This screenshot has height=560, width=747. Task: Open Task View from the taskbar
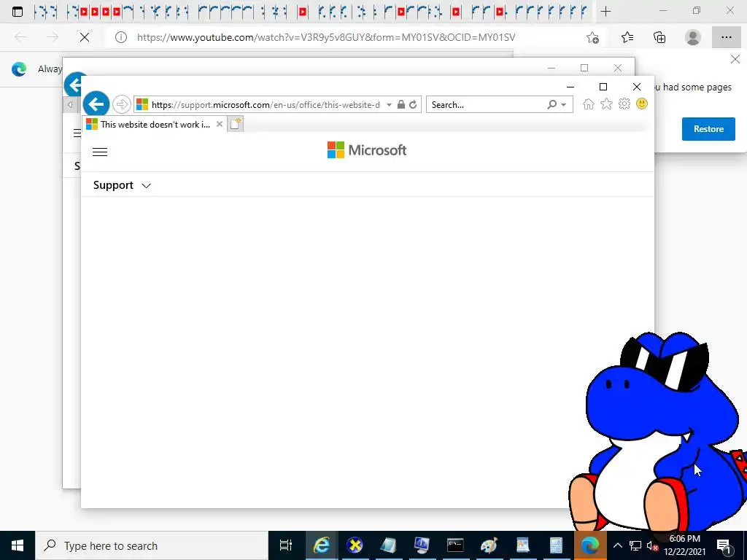point(285,545)
